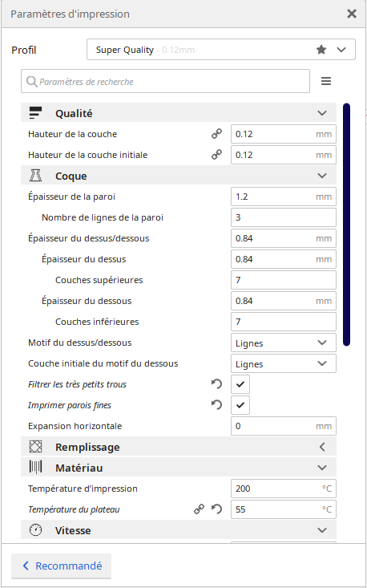Click the link icon beside Température du plateau
The image size is (367, 588).
199,509
